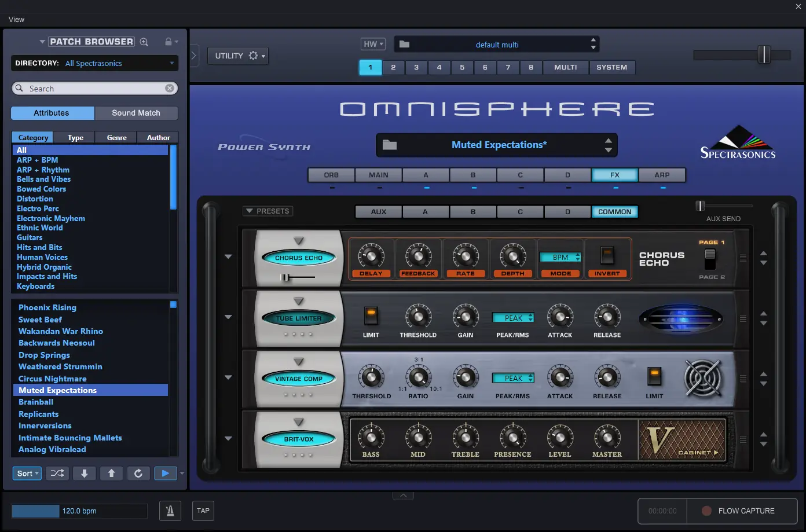Open the Chorus Echo BPM mode dropdown
Image resolution: width=806 pixels, height=532 pixels.
[x=560, y=257]
